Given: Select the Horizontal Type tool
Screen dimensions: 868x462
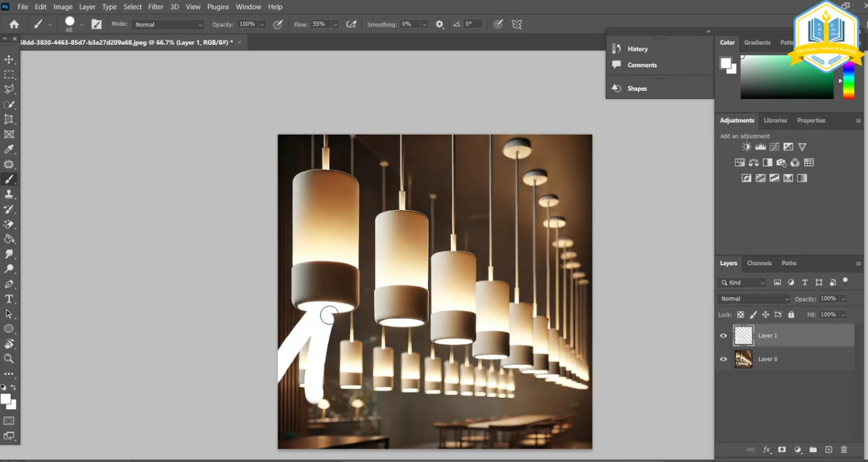Looking at the screenshot, I should click(x=9, y=299).
